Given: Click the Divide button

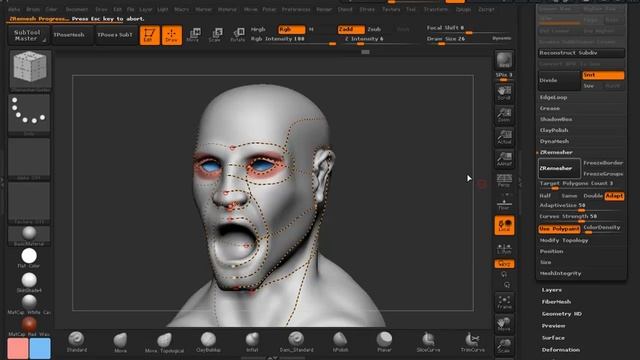Looking at the screenshot, I should (559, 80).
